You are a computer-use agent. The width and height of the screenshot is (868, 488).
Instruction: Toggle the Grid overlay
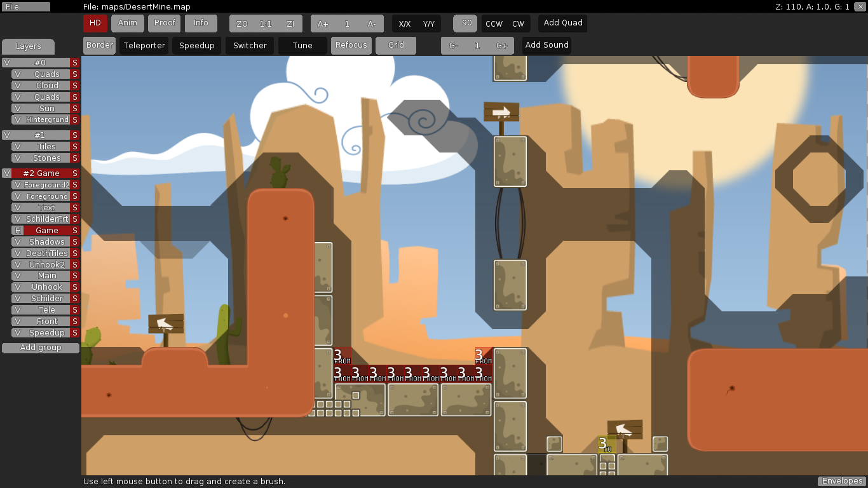click(x=395, y=45)
